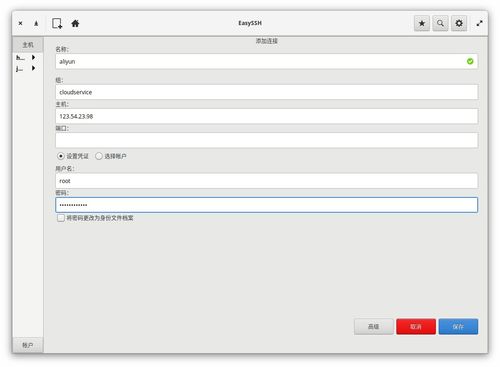Focus the masked password field
The image size is (500, 367).
tap(267, 205)
